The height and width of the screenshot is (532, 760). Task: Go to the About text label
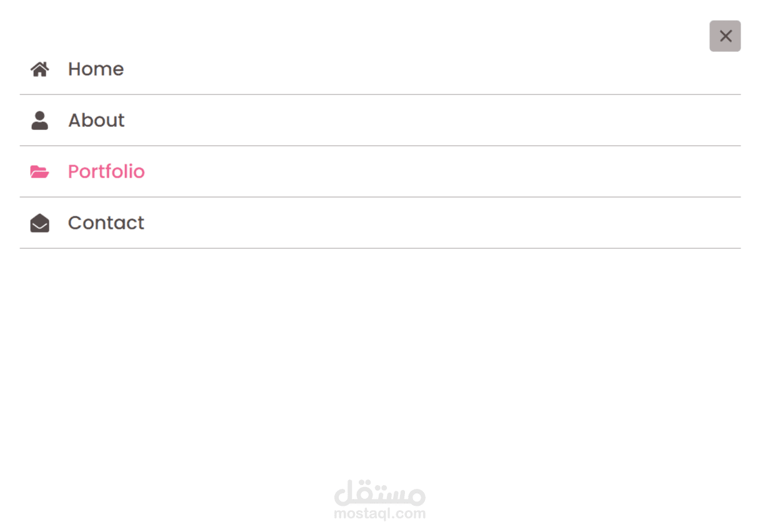tap(96, 120)
